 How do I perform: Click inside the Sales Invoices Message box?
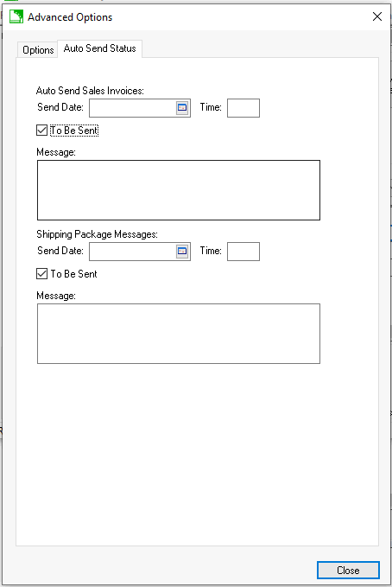tap(179, 190)
